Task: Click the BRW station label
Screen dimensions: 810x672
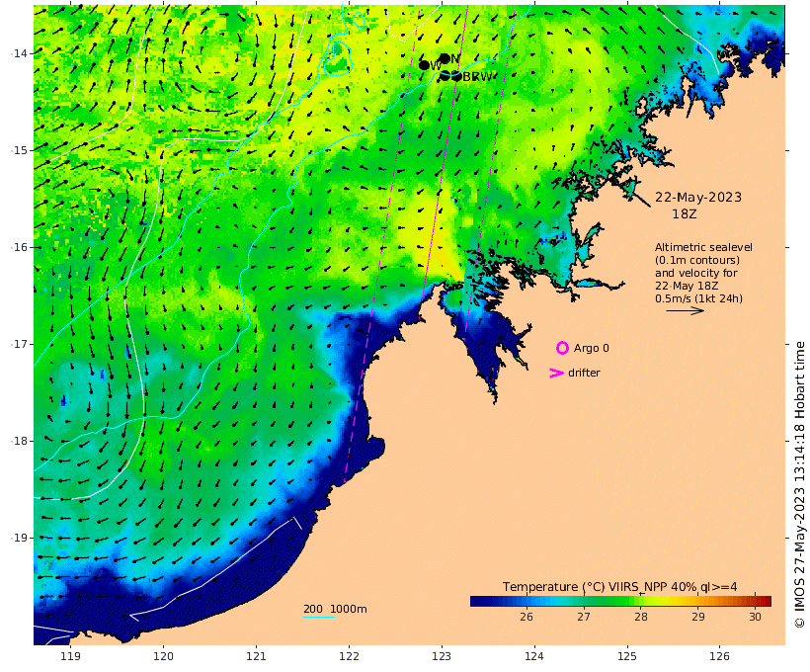Action: coord(477,76)
